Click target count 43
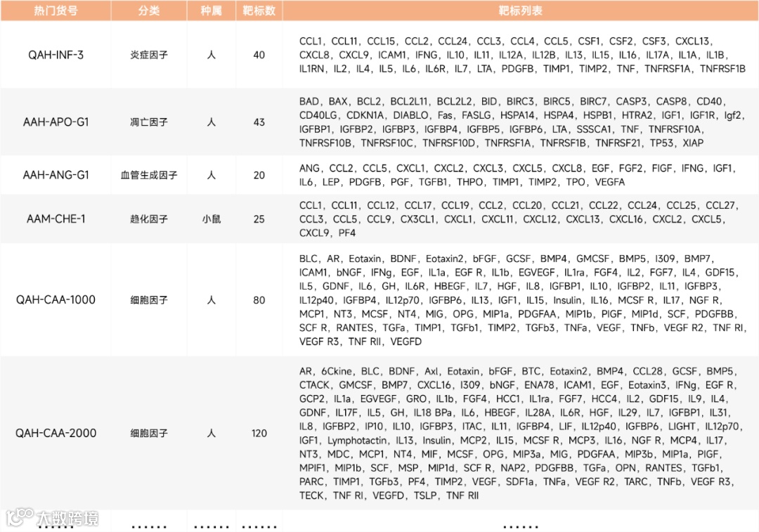 click(x=259, y=122)
